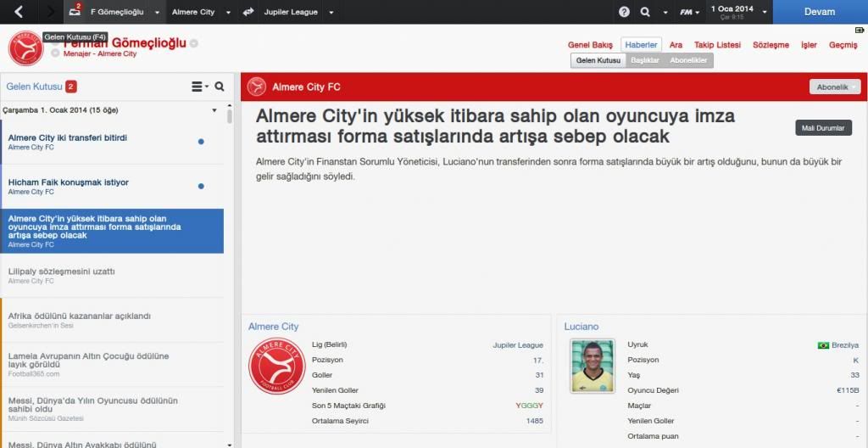This screenshot has height=448, width=868.
Task: Open message Afrika ödülünü kazananlar açıklandı
Action: pos(112,320)
